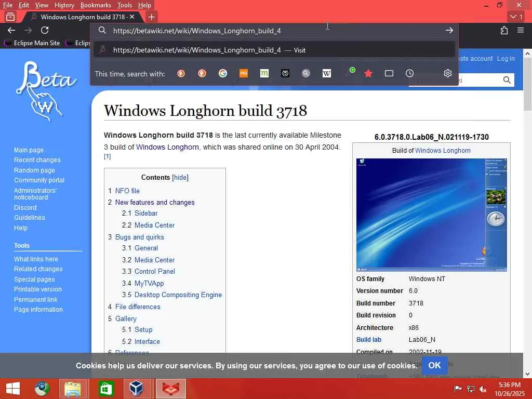
Task: Open the Discord sidebar link
Action: click(x=25, y=208)
